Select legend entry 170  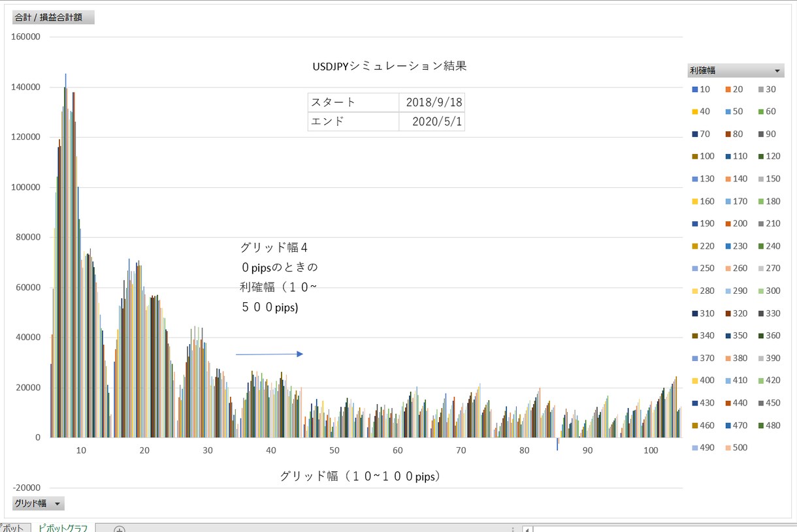(736, 202)
